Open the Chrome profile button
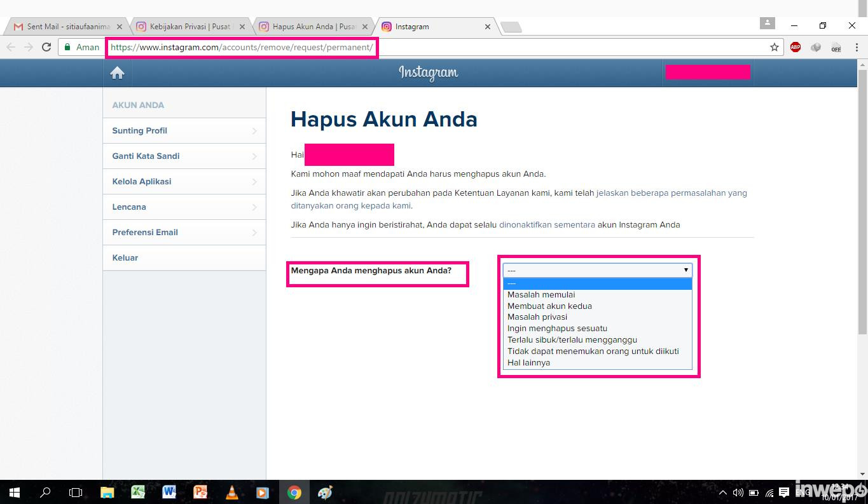Image resolution: width=868 pixels, height=504 pixels. [768, 23]
